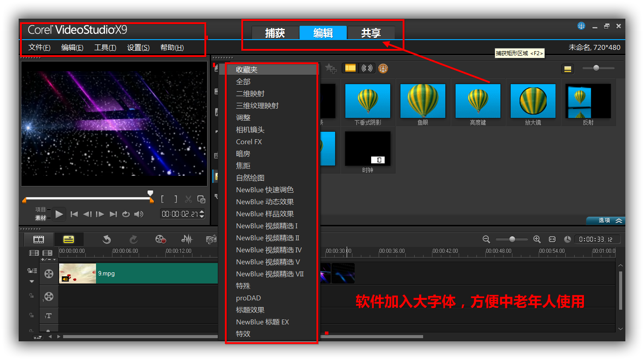Screen dimensions: 644x360
Task: Toggle the video track lock/ripple icon
Action: coord(32,271)
